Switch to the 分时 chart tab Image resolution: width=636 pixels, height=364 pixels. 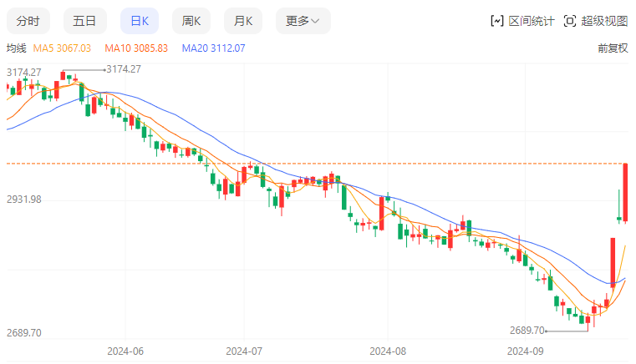pyautogui.click(x=28, y=21)
